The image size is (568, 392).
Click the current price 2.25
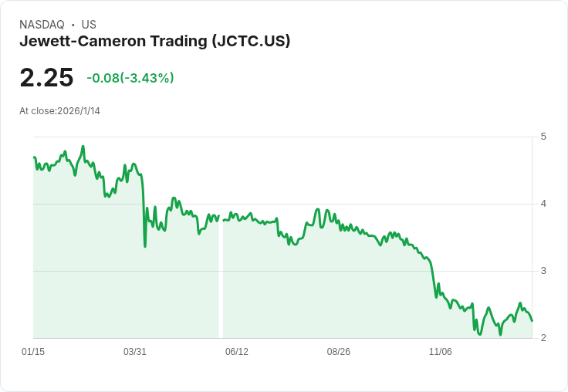point(46,78)
